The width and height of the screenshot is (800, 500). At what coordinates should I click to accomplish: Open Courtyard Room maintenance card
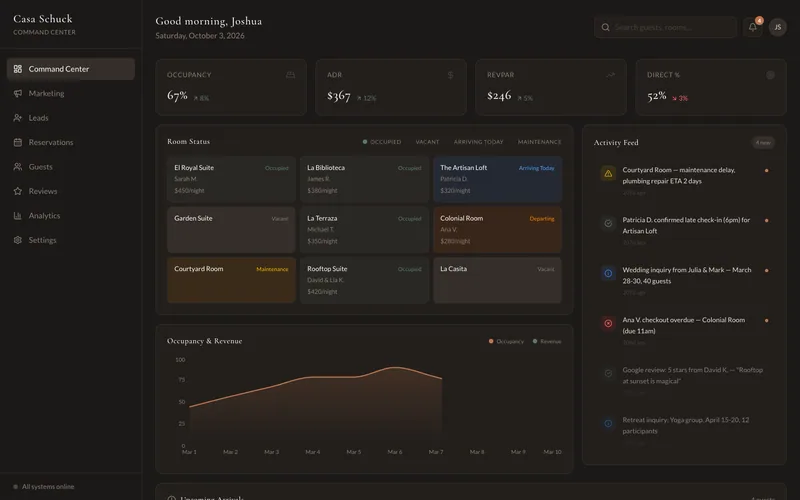[231, 280]
